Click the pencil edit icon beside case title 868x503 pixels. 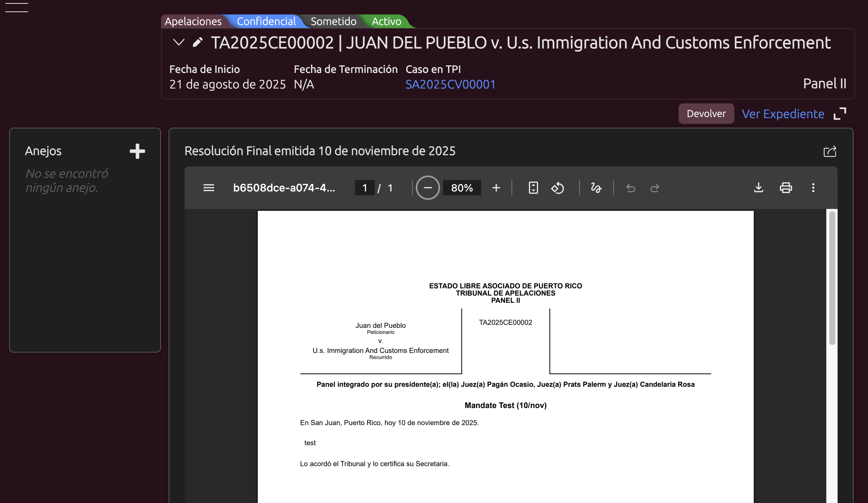pos(197,42)
